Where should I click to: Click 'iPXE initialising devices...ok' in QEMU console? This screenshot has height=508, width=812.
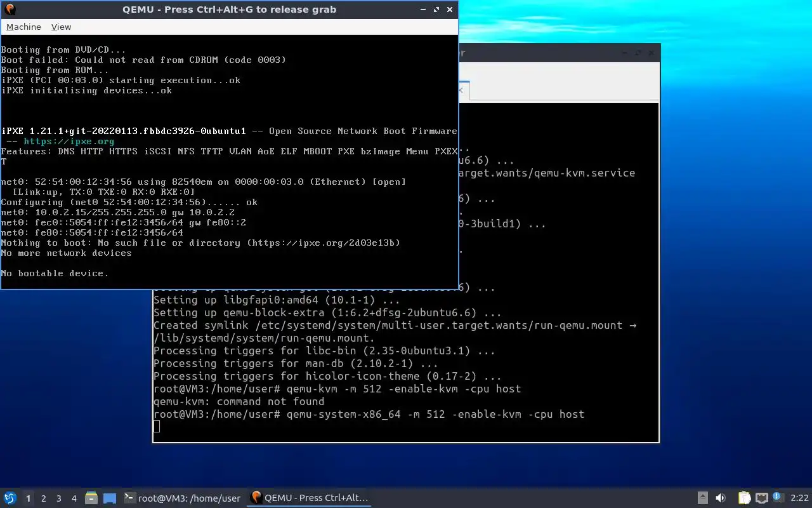[x=86, y=90]
